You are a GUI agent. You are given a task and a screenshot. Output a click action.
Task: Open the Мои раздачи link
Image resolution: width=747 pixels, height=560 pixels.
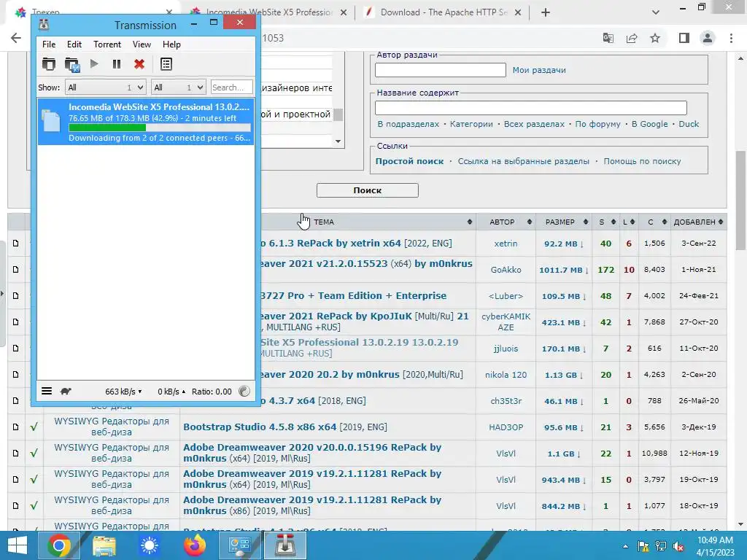[x=539, y=70]
